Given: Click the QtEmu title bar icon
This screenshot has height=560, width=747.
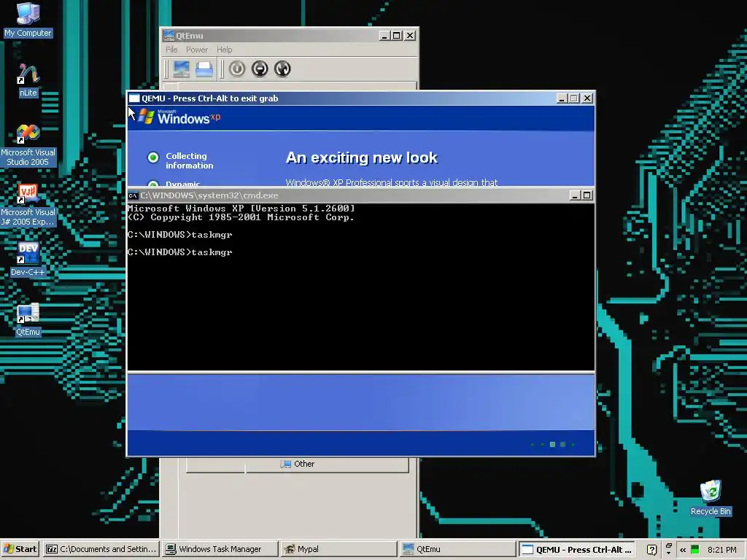Looking at the screenshot, I should click(169, 36).
